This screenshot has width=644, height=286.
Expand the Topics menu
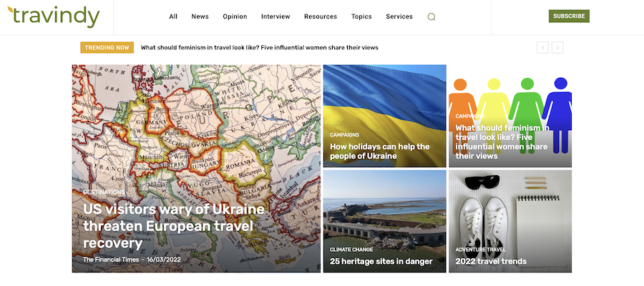[x=361, y=16]
